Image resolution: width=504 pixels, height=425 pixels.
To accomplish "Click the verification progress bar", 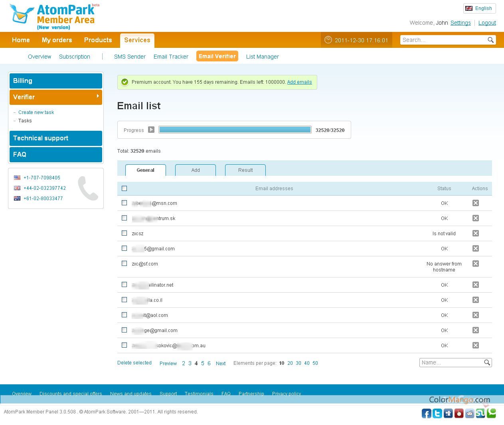I will coord(235,130).
